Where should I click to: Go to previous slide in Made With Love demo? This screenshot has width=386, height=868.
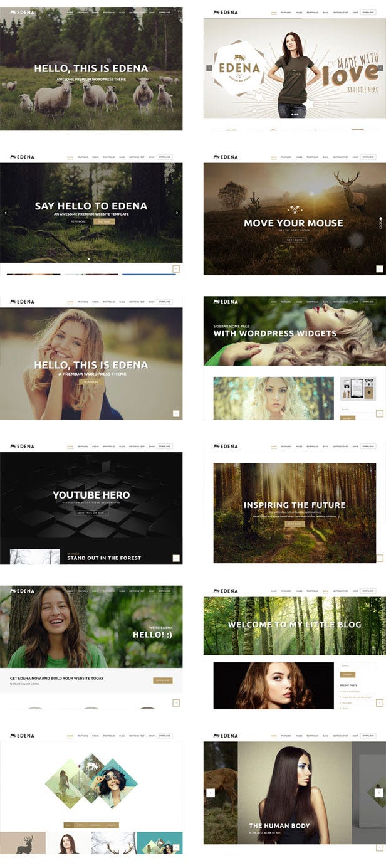(209, 68)
